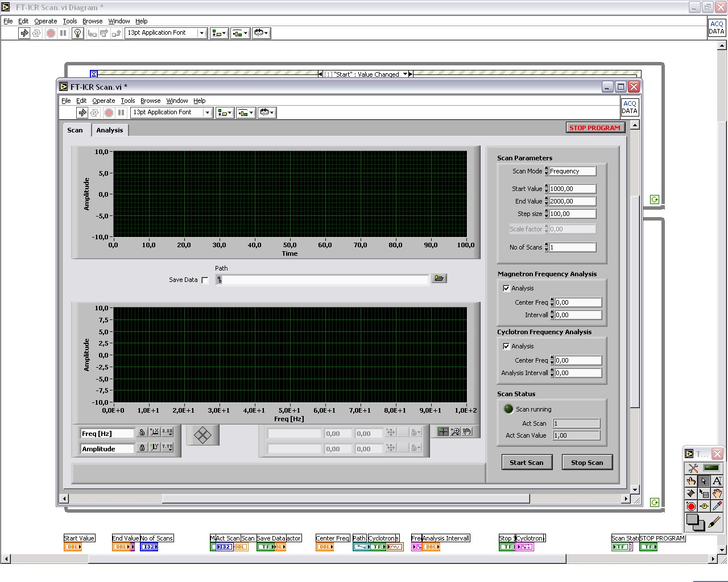This screenshot has height=582, width=728.
Task: Click the Run arrow in FT-ICR Scan.vi toolbar
Action: pyautogui.click(x=82, y=113)
